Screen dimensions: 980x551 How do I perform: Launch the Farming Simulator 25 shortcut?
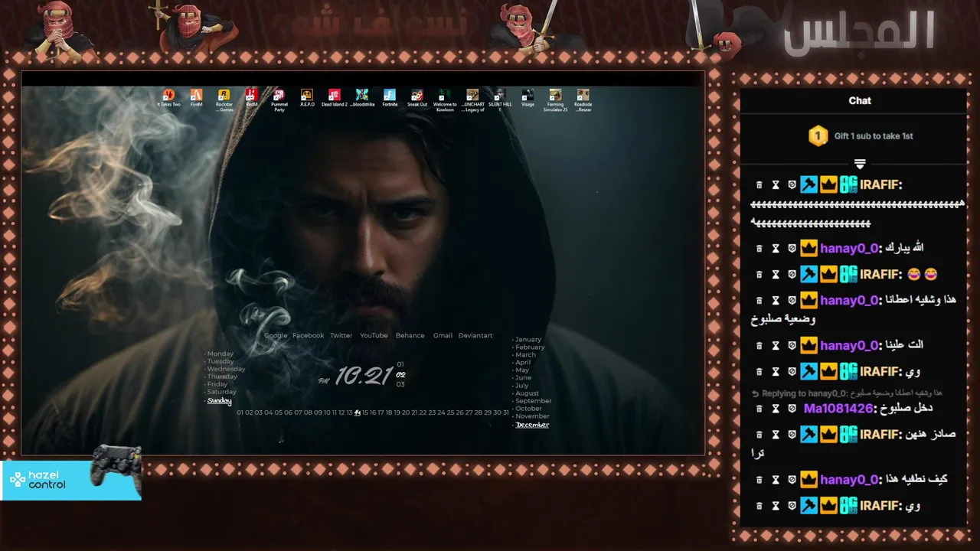point(555,100)
